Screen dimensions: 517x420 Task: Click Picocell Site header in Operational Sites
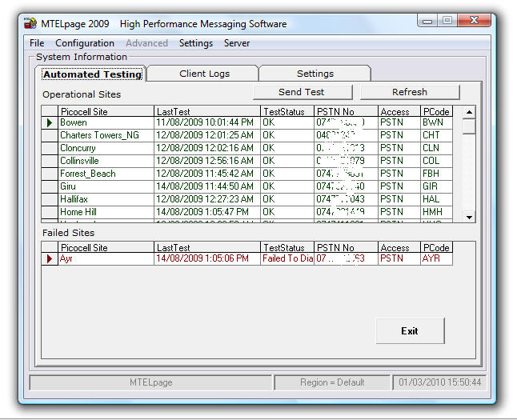click(x=106, y=111)
